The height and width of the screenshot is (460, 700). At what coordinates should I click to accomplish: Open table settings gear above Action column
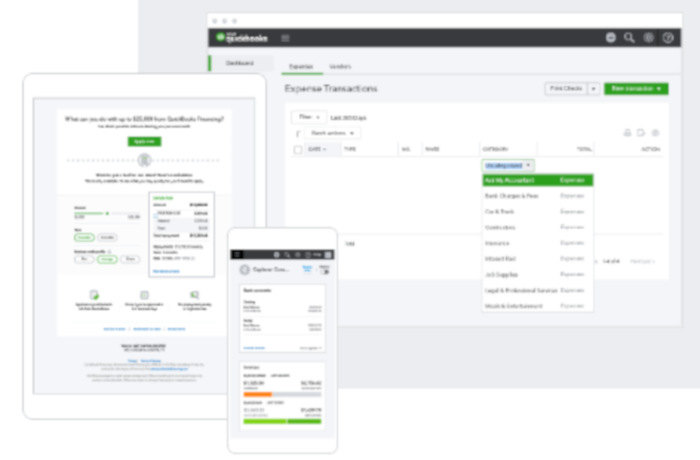click(x=655, y=133)
